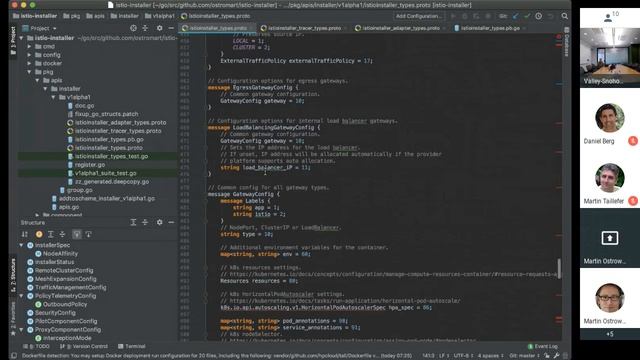The image size is (640, 360).
Task: Collapse the v1alpha1 folder
Action: (53, 97)
